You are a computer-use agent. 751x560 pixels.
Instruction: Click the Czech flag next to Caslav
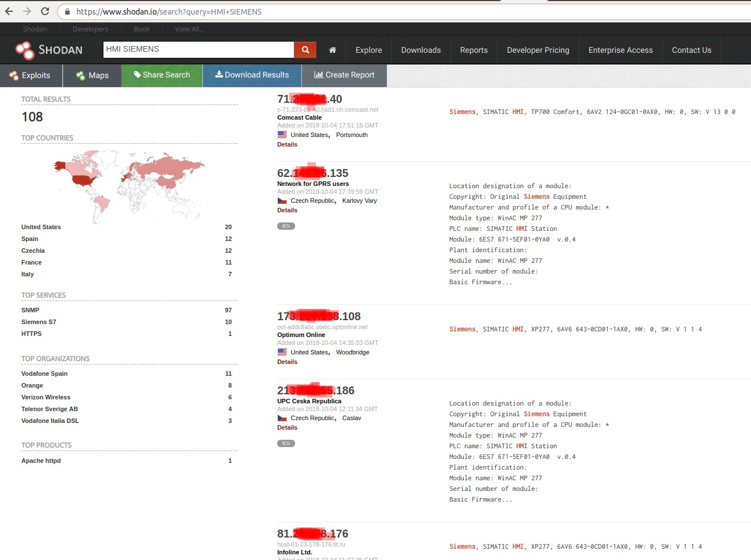[282, 418]
